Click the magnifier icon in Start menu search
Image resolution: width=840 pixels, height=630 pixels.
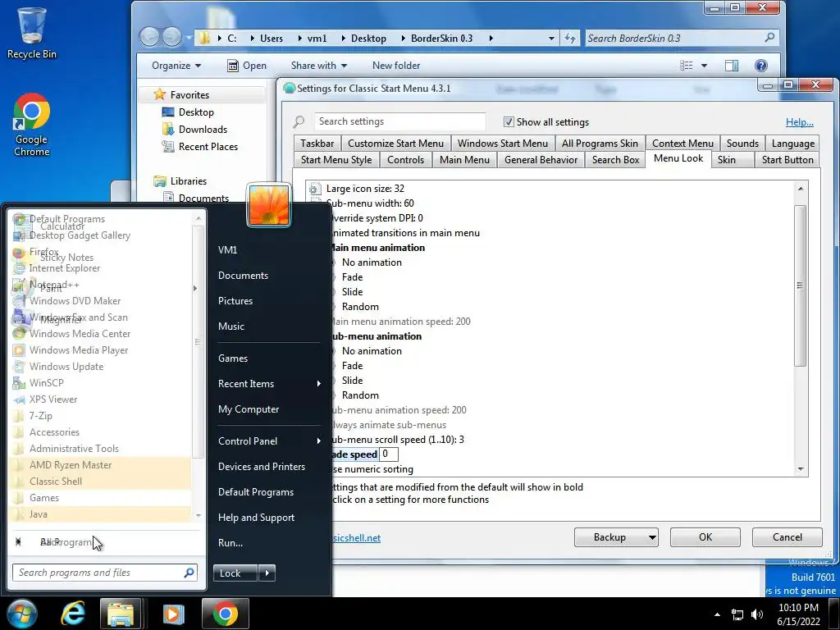pyautogui.click(x=189, y=573)
